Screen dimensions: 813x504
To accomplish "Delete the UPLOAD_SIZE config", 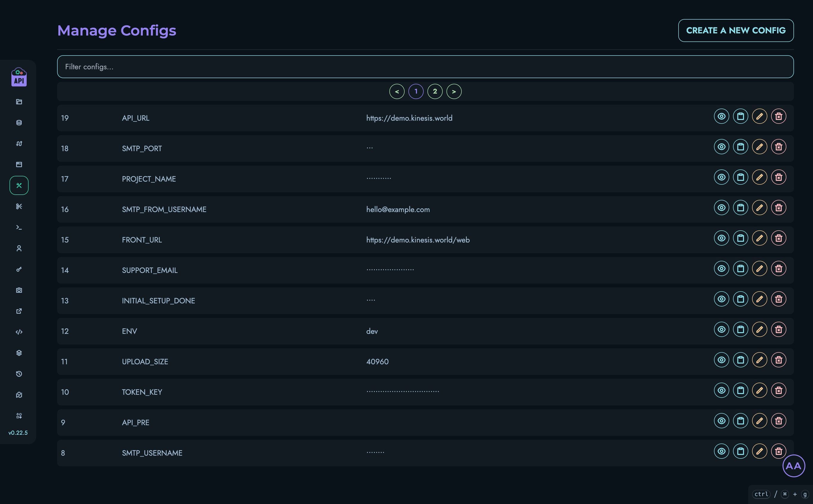I will [x=779, y=360].
